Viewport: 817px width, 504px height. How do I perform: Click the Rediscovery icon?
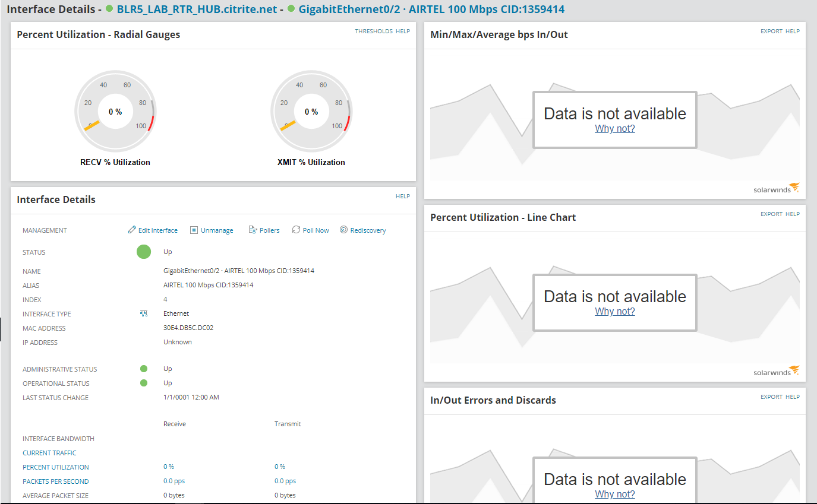[343, 230]
